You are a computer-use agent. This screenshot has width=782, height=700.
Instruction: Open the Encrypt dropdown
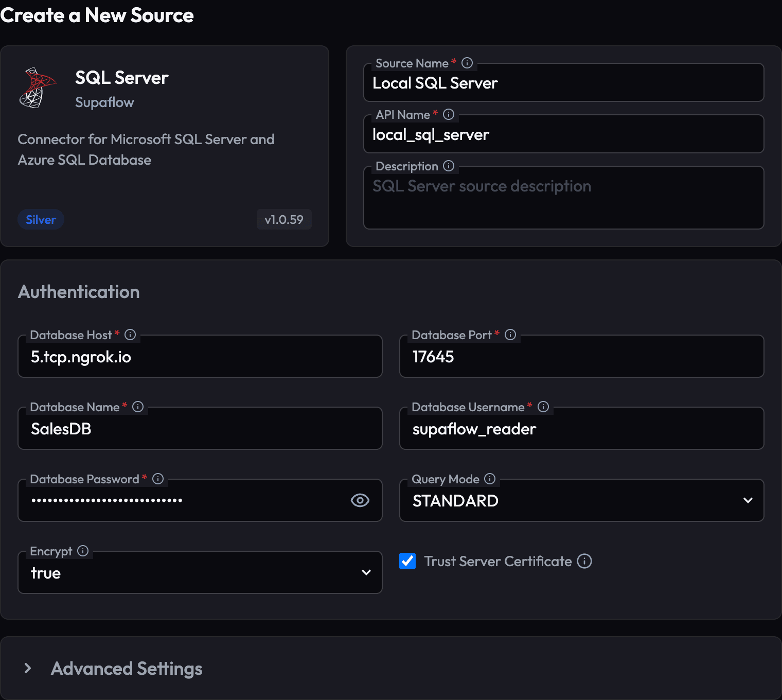tap(200, 572)
